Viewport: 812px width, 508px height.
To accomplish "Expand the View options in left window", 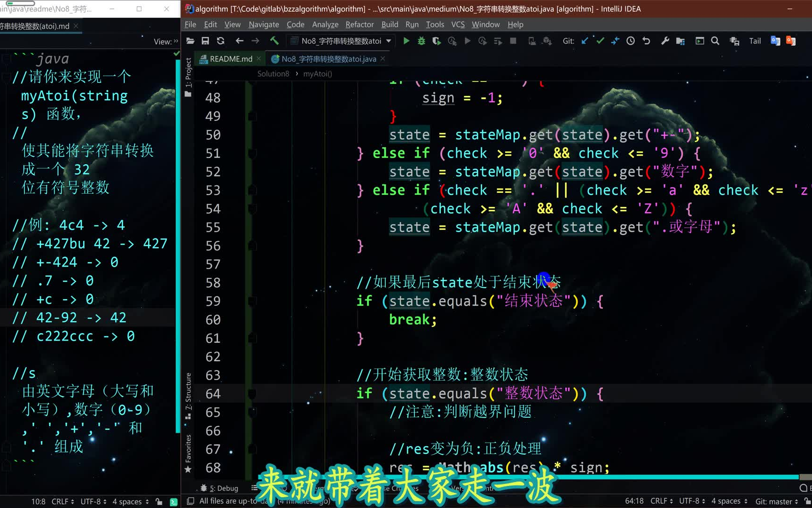I will [166, 41].
